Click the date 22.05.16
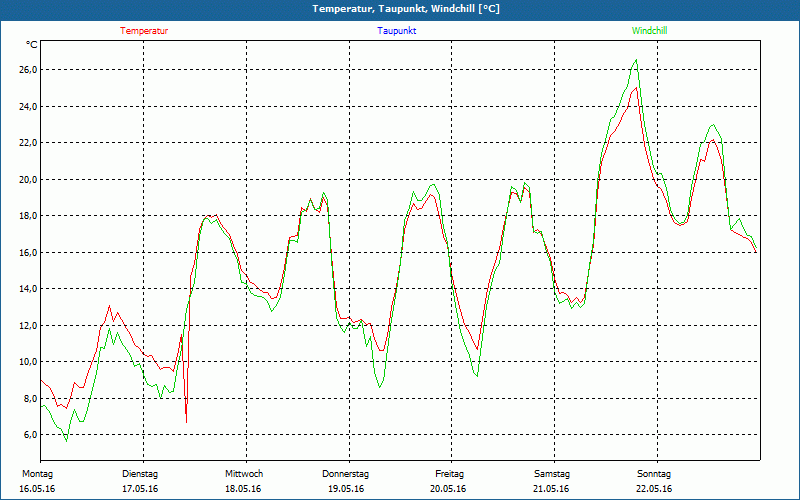 coord(654,489)
